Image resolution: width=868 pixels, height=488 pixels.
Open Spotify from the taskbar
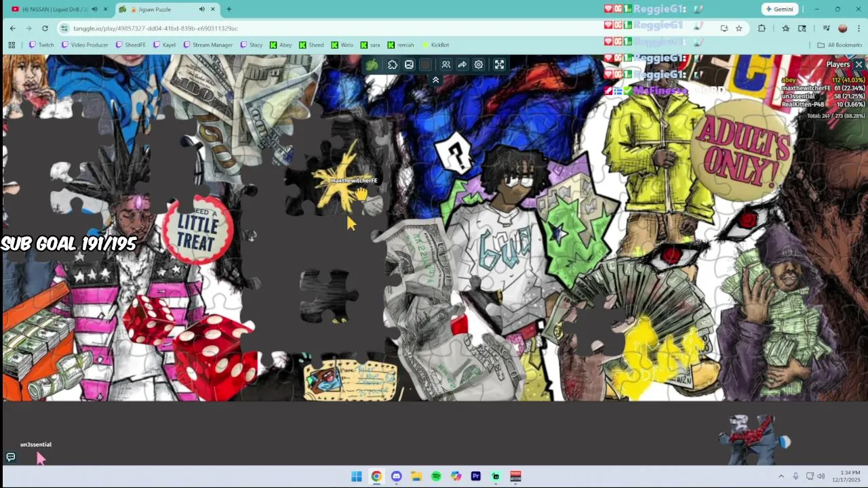[x=436, y=476]
